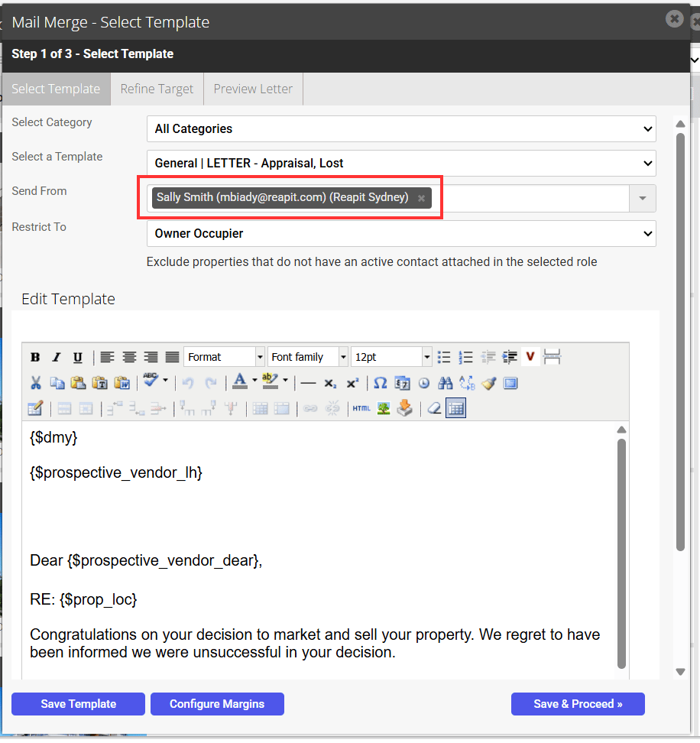This screenshot has width=700, height=743.
Task: Open the Font family dropdown
Action: pyautogui.click(x=308, y=357)
